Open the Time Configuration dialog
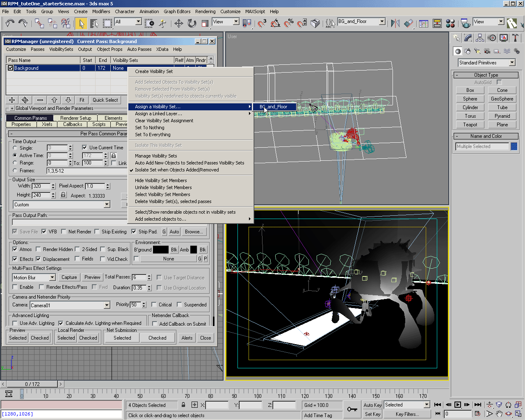 (477, 413)
